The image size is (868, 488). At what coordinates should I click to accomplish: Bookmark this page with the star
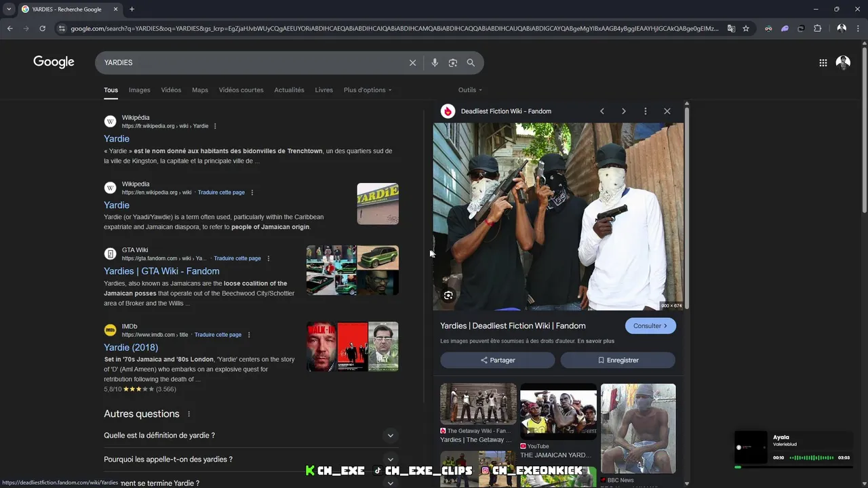[746, 28]
